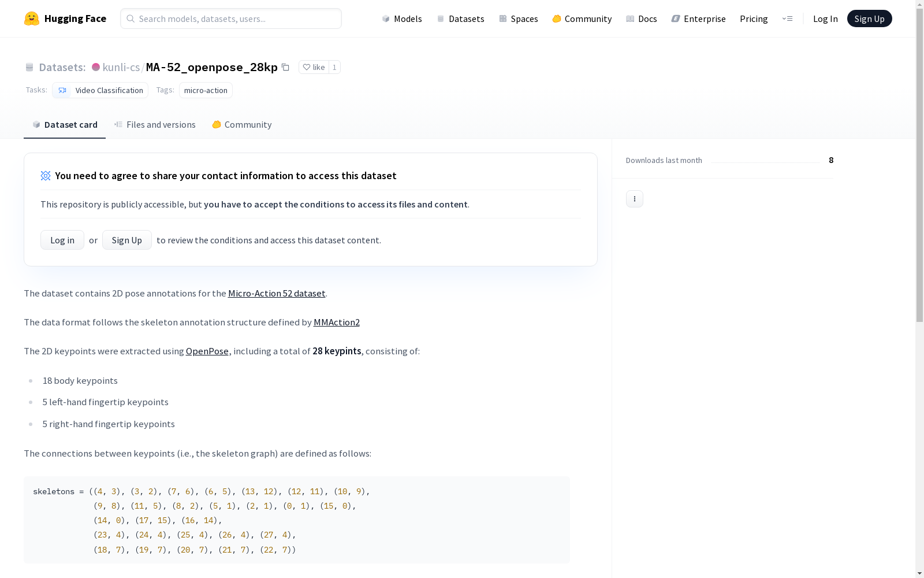This screenshot has width=924, height=578.
Task: Click the kunli-cs avatar icon
Action: [96, 67]
